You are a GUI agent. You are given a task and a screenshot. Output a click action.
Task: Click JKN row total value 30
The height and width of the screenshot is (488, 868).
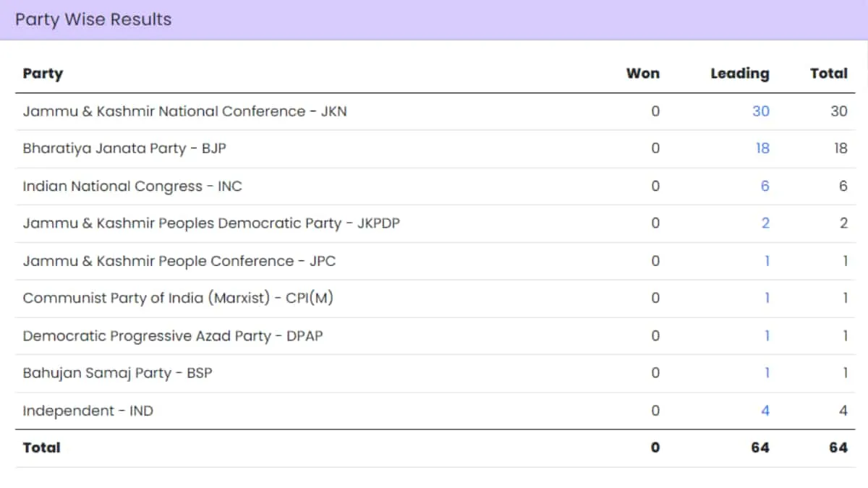coord(838,111)
